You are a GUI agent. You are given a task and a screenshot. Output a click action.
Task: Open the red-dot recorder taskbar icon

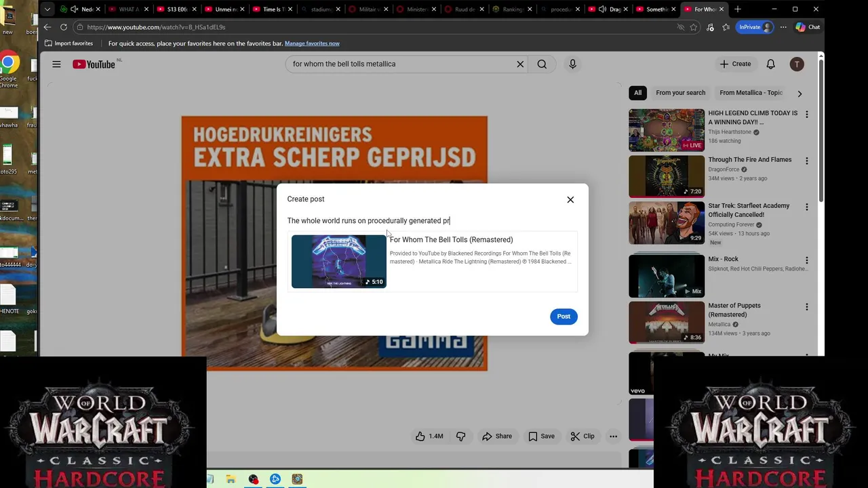tap(253, 479)
